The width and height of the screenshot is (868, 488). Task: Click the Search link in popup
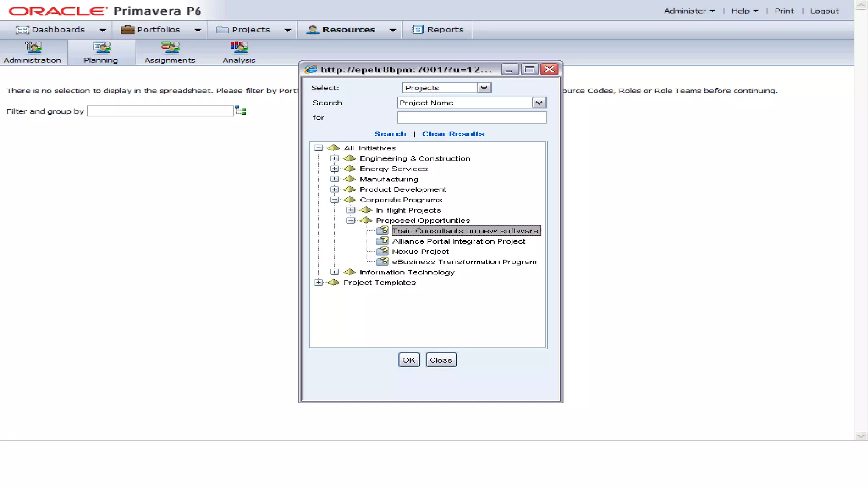[x=390, y=134]
